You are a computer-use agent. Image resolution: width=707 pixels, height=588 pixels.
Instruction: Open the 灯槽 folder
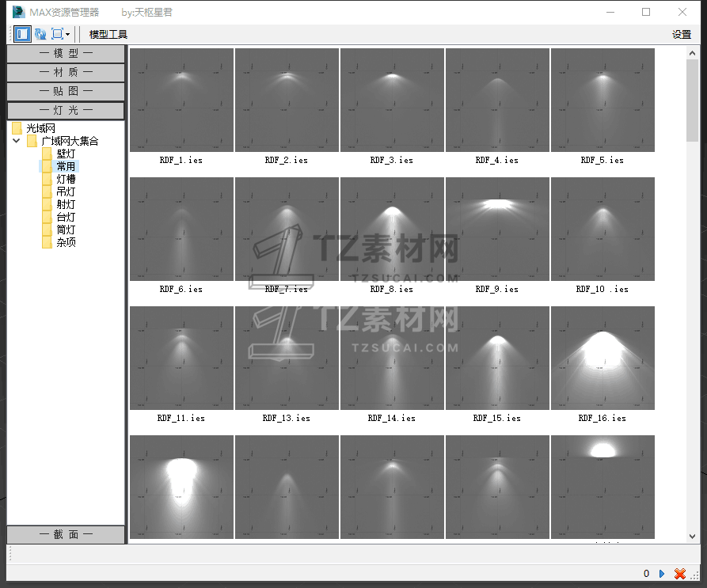pos(66,179)
